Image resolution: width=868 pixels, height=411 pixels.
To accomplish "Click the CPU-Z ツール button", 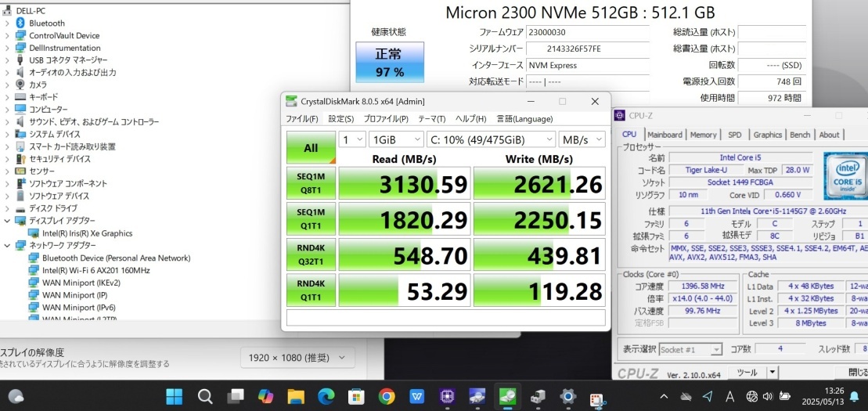I will click(x=747, y=372).
